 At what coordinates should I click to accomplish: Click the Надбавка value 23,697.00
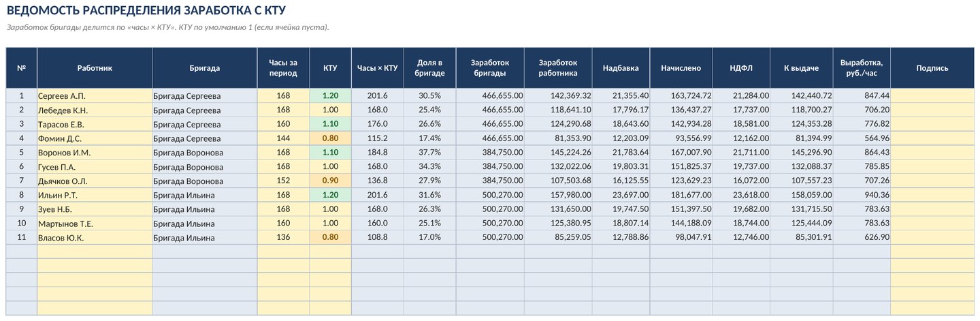[621, 195]
